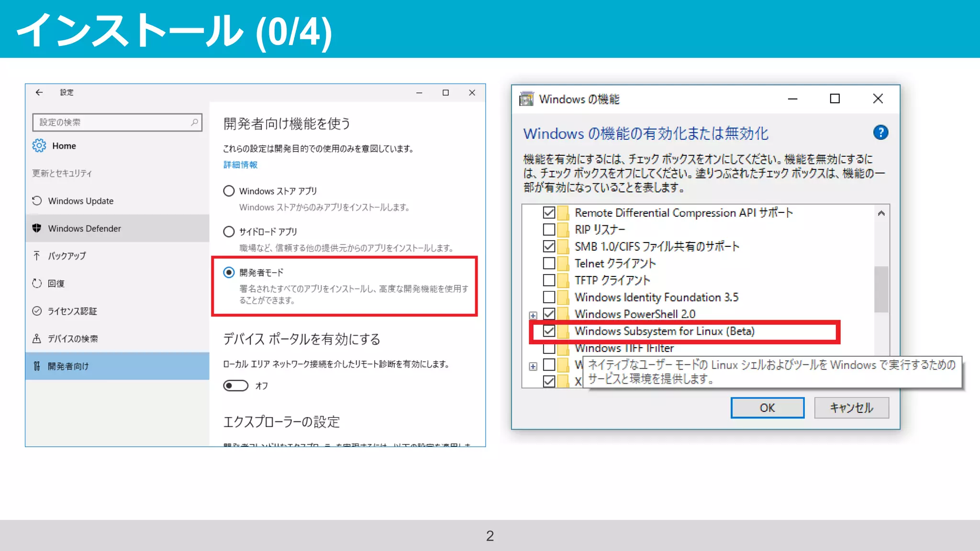Toggle Windows Subsystem for Linux (Beta) checkbox
The width and height of the screenshot is (980, 551).
(x=549, y=331)
